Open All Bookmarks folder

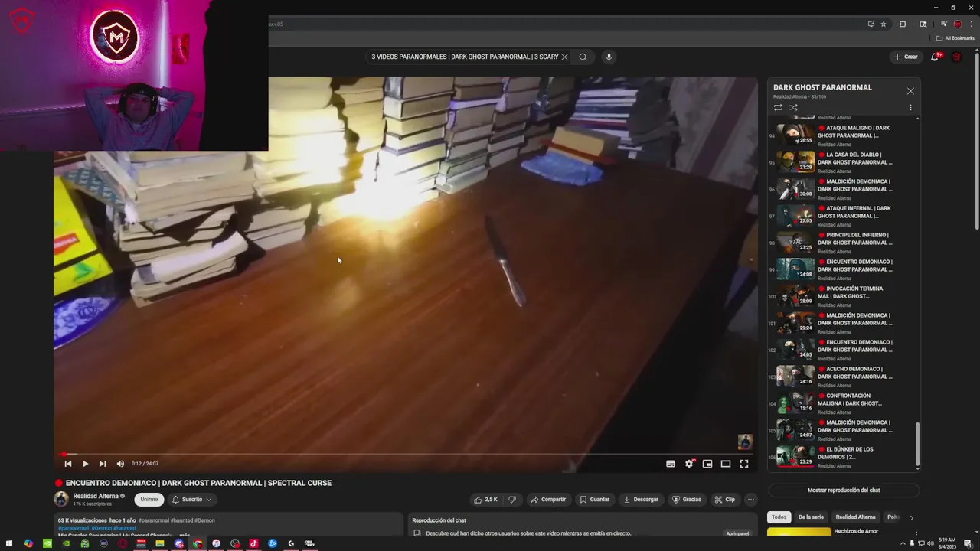click(x=955, y=38)
